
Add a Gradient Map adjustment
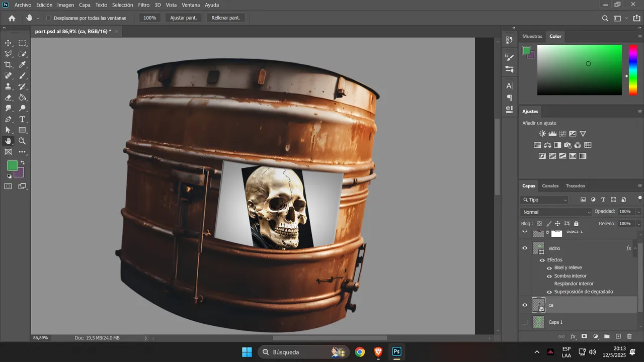point(583,156)
